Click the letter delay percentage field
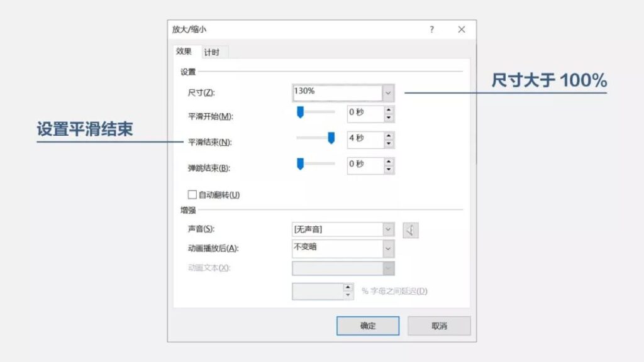 coord(318,292)
